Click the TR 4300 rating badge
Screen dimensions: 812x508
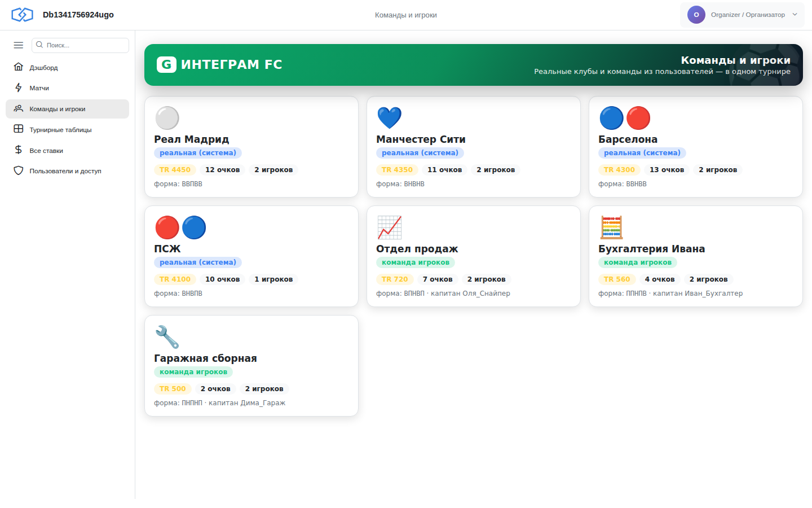[x=619, y=170]
